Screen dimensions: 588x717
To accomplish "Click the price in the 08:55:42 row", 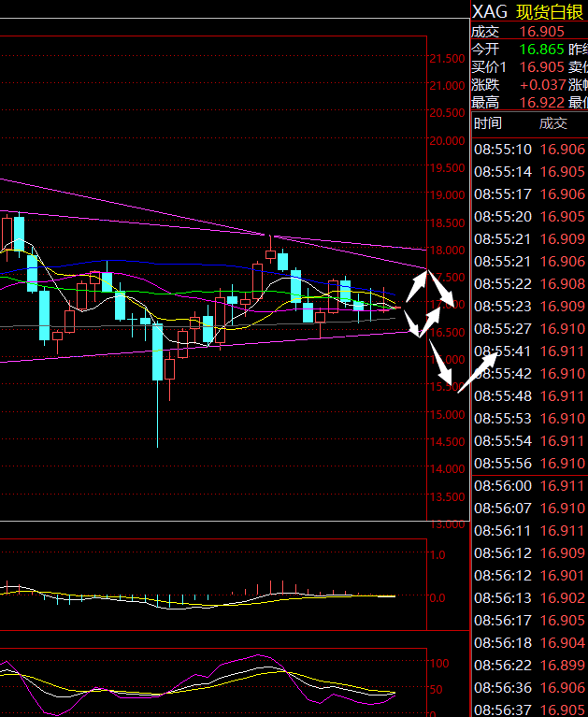I will 563,374.
